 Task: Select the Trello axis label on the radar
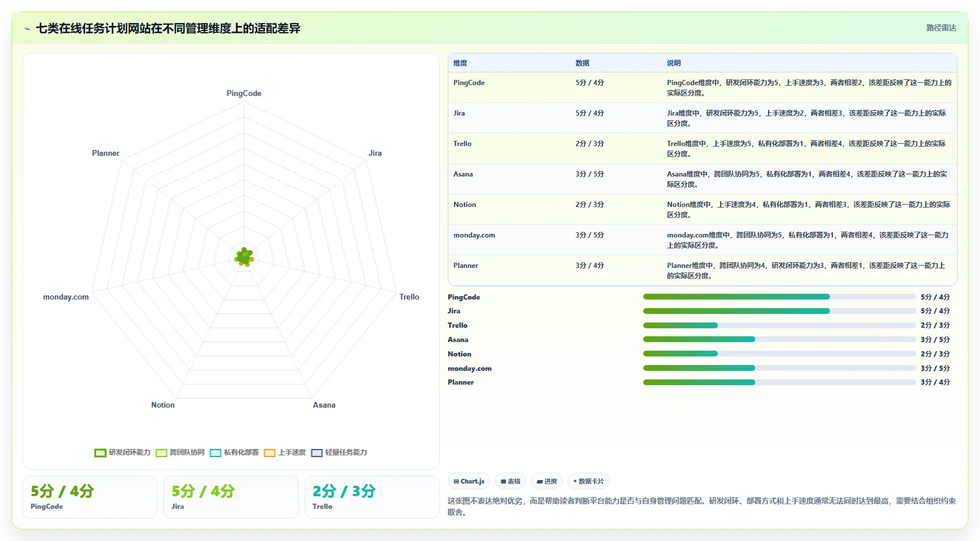point(409,297)
